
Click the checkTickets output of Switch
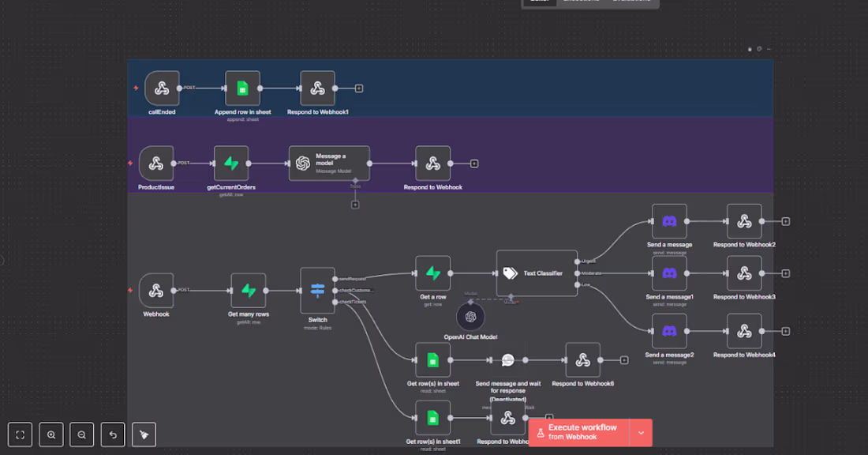pos(335,302)
